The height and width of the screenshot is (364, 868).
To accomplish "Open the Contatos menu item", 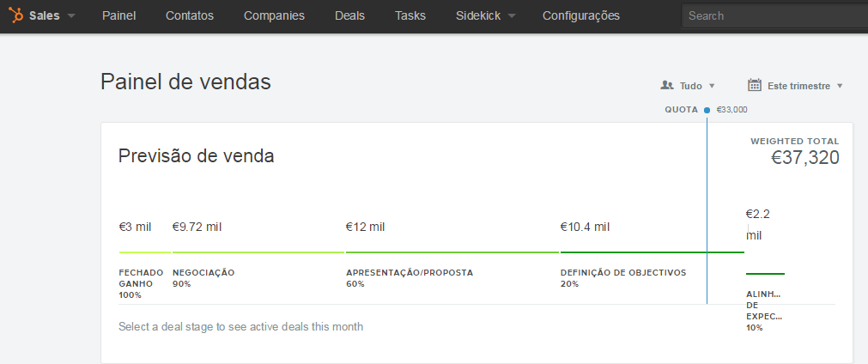I will click(x=190, y=15).
